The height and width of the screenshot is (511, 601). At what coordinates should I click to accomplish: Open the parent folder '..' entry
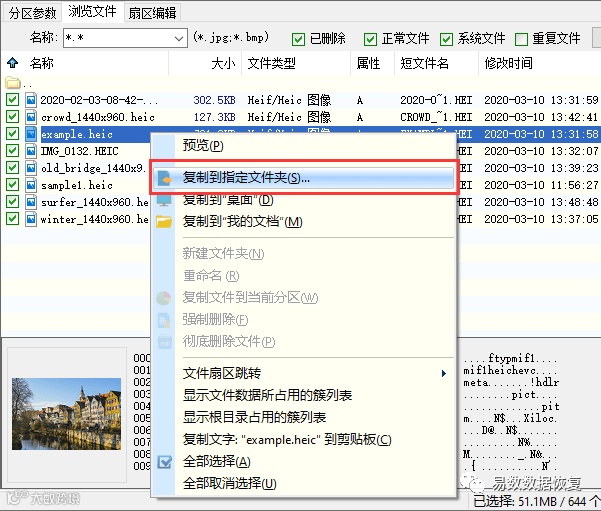click(18, 83)
